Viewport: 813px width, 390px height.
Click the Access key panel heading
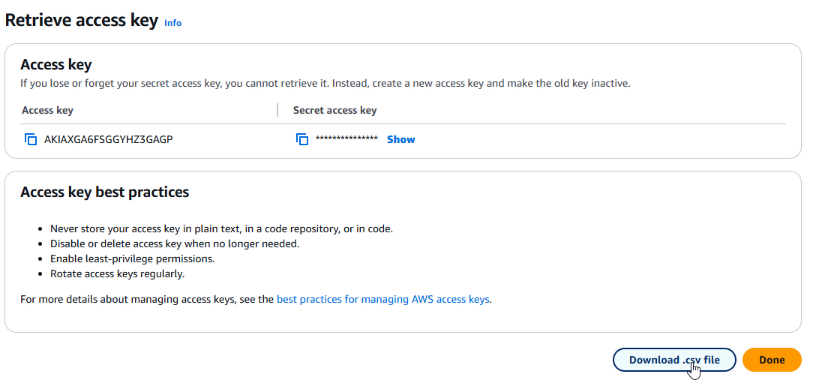point(56,65)
